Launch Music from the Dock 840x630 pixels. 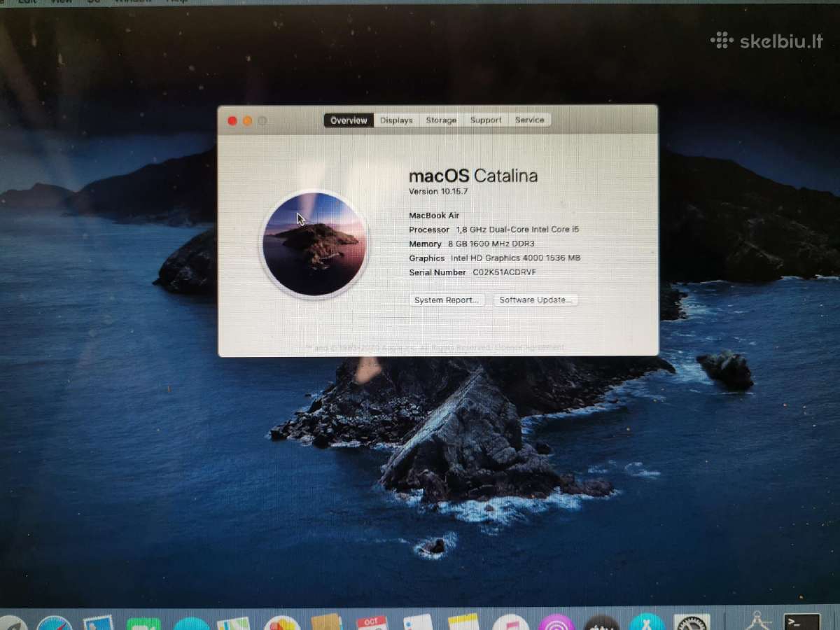pyautogui.click(x=510, y=622)
